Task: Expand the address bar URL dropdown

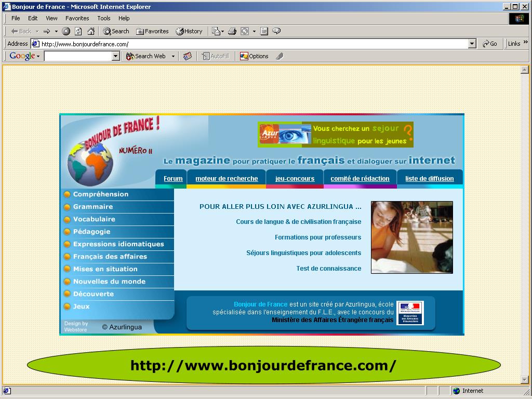Action: pos(472,44)
